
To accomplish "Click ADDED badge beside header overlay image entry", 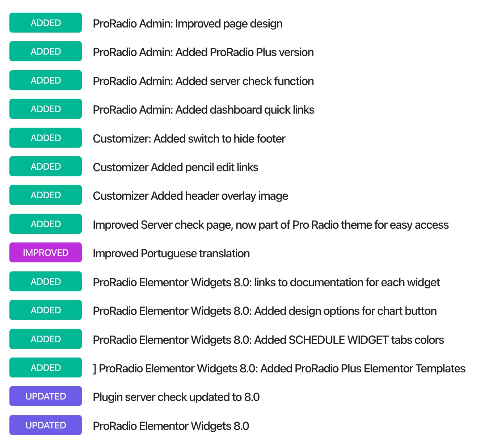I will click(46, 195).
